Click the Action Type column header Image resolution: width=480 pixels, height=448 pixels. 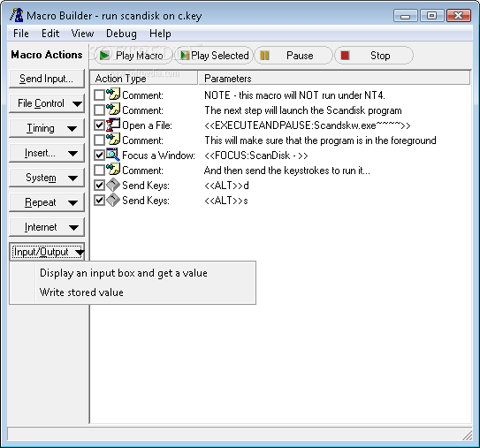(x=144, y=79)
